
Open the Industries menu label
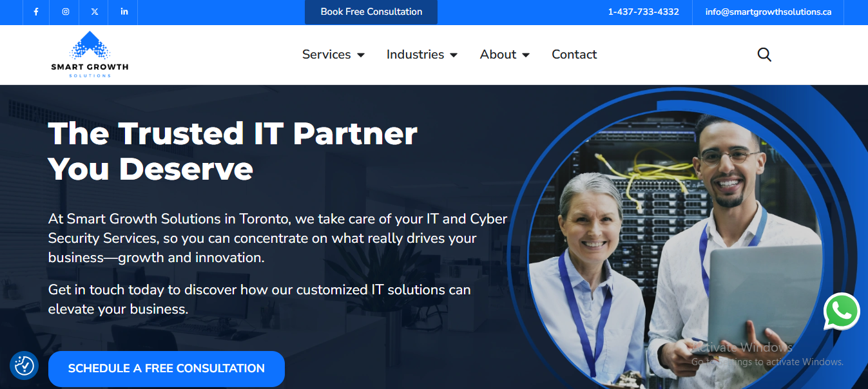coord(415,55)
